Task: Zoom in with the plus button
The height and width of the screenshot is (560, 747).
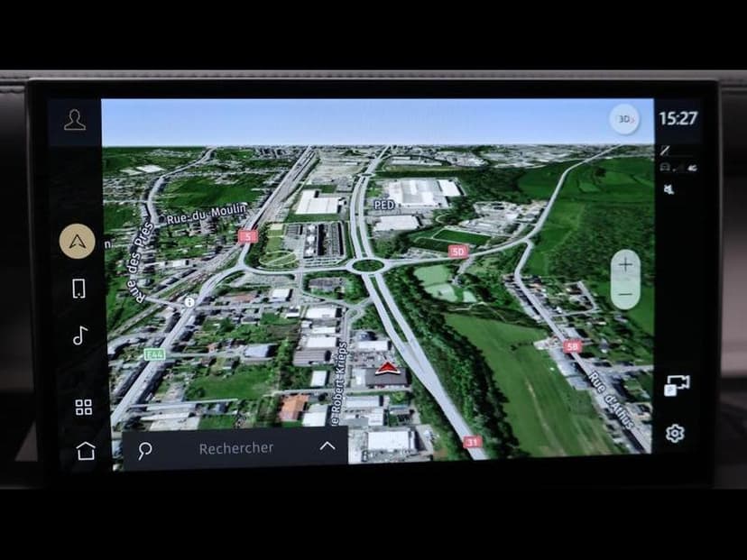Action: 625,264
